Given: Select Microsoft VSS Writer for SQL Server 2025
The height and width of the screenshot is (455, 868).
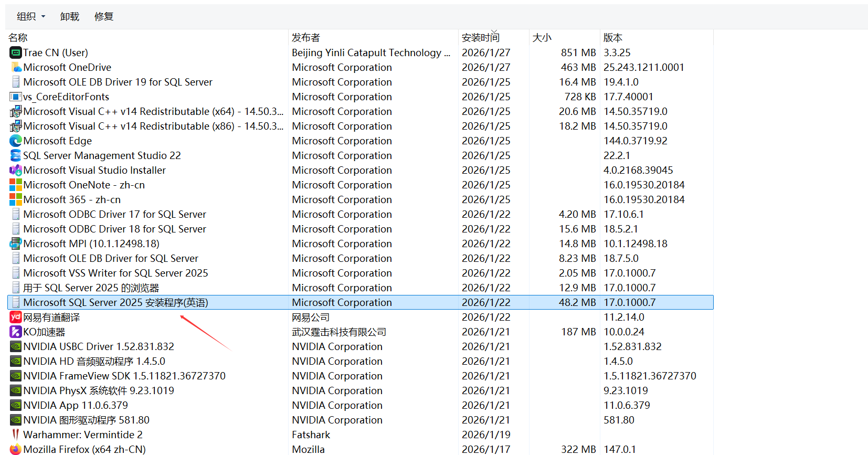Looking at the screenshot, I should [116, 273].
